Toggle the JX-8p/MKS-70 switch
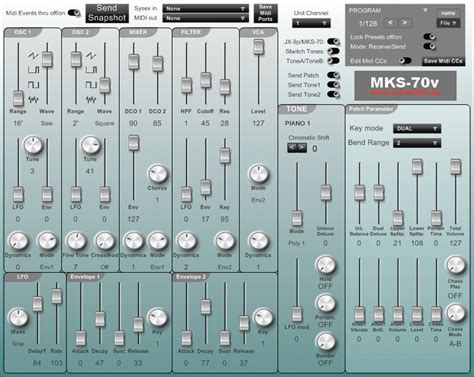The width and height of the screenshot is (474, 377). 333,41
